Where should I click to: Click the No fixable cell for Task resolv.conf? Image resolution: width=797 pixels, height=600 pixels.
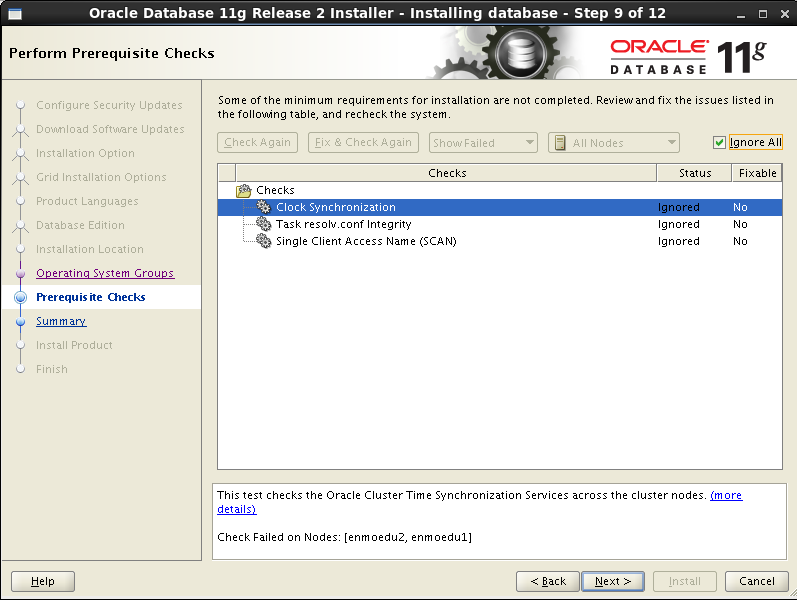(740, 224)
